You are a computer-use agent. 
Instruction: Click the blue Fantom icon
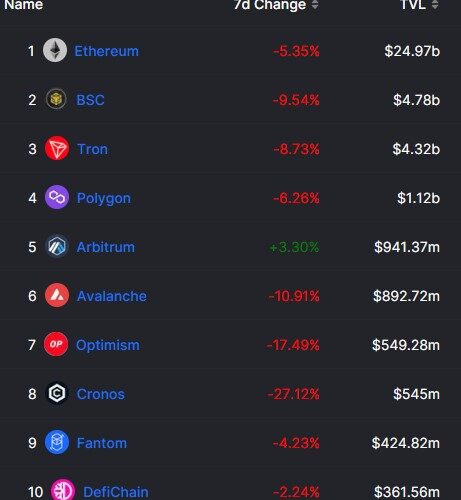pos(57,442)
